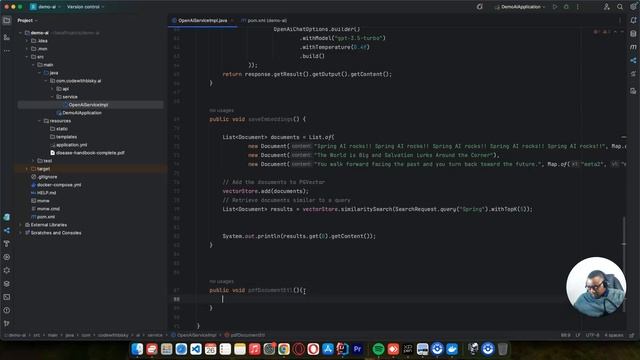Screen dimensions: 640x360
Task: Open the Structure tool window icon
Action: (7, 38)
